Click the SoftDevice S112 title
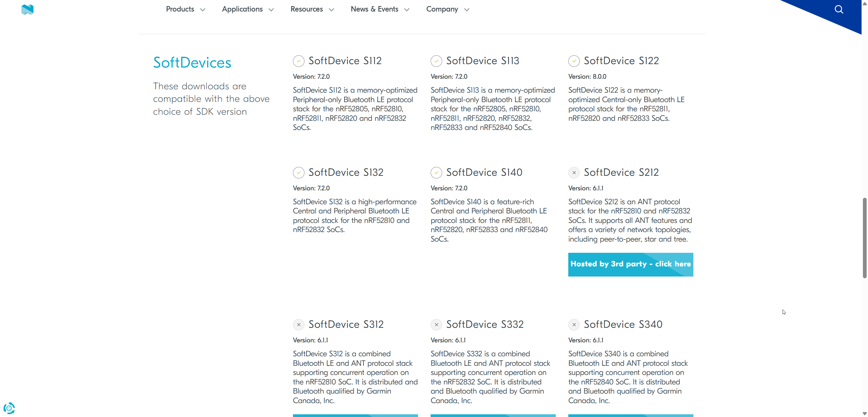Image resolution: width=868 pixels, height=417 pixels. [345, 61]
